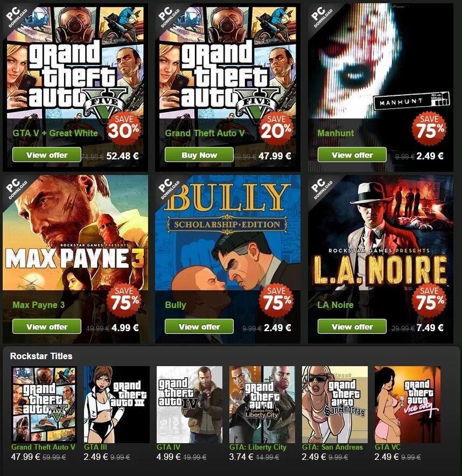The image size is (462, 476).
Task: Click Buy Now for Grand Theft Auto V
Action: coord(199,155)
